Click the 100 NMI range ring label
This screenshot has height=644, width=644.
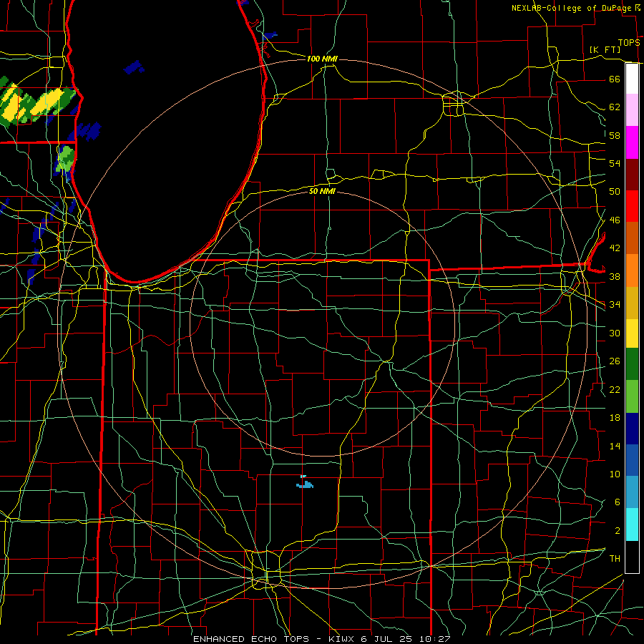coord(322,59)
